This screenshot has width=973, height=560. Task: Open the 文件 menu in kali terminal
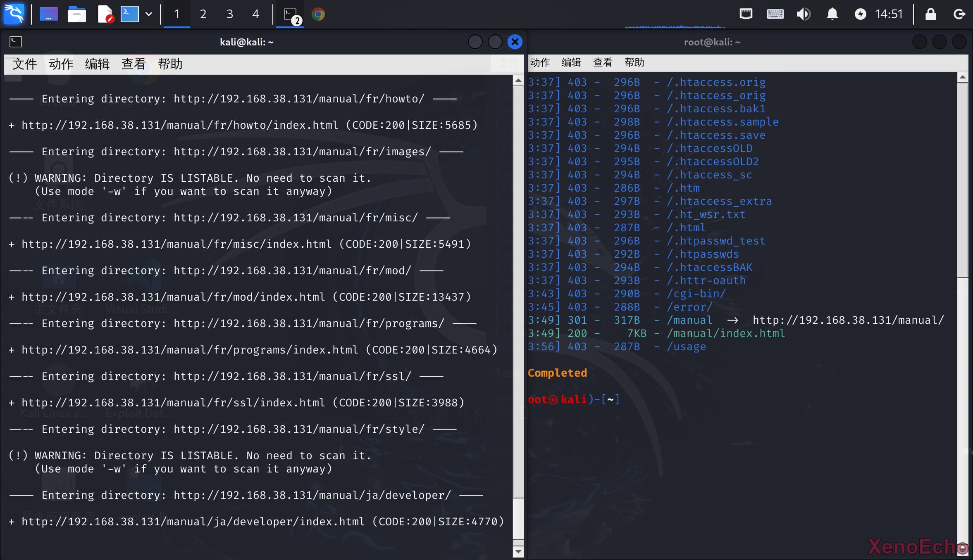point(24,64)
